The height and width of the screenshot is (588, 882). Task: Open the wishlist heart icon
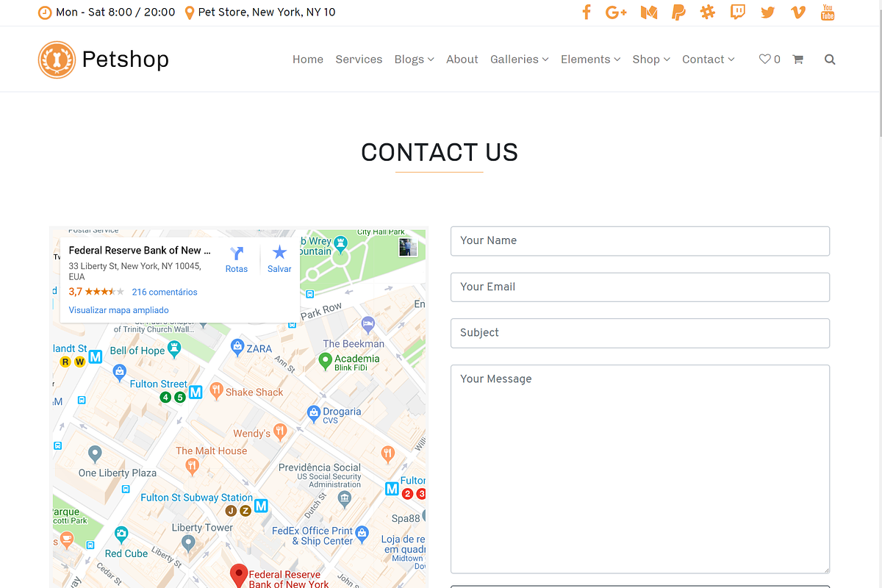pyautogui.click(x=764, y=60)
